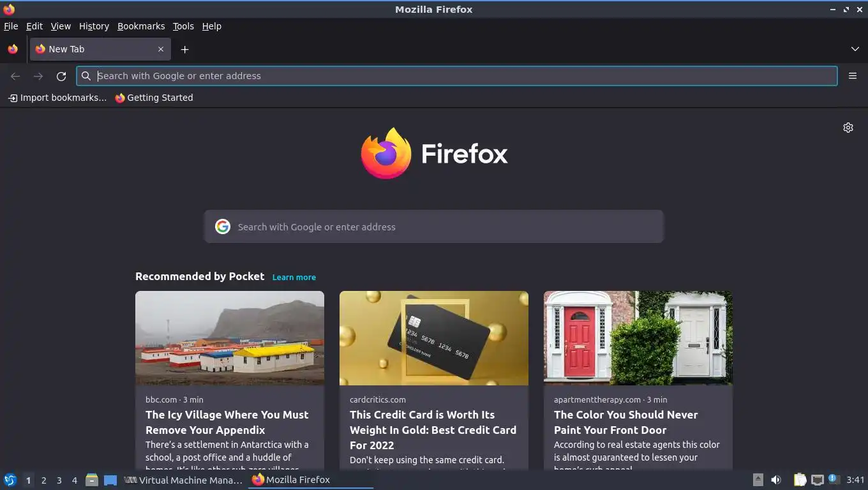Click Learn more link beside Pocket

pyautogui.click(x=294, y=278)
